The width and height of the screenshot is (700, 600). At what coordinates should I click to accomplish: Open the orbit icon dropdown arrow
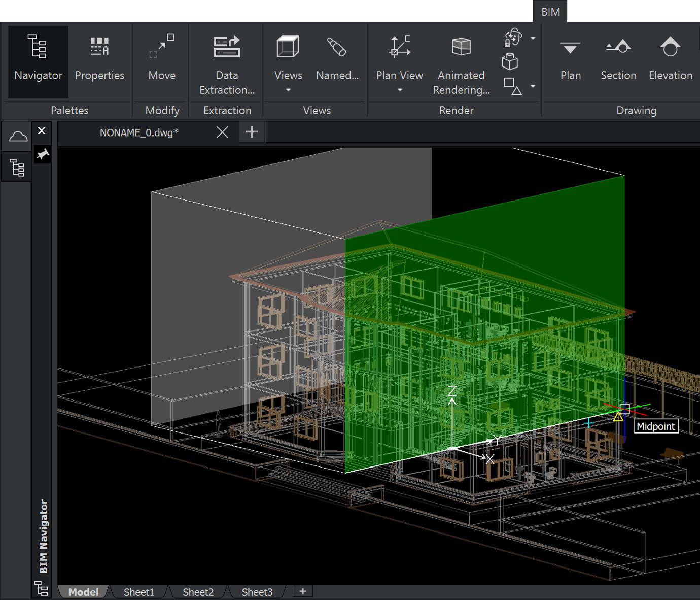[x=533, y=38]
